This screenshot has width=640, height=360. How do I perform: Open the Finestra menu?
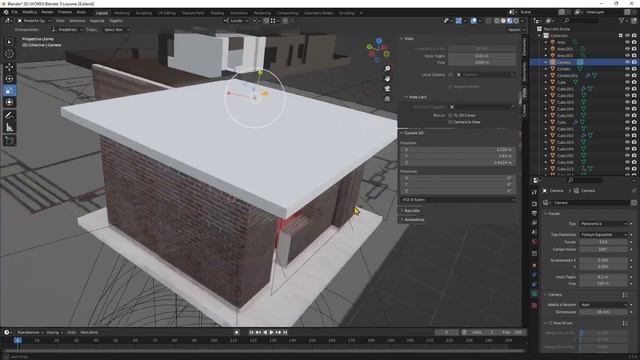point(65,12)
